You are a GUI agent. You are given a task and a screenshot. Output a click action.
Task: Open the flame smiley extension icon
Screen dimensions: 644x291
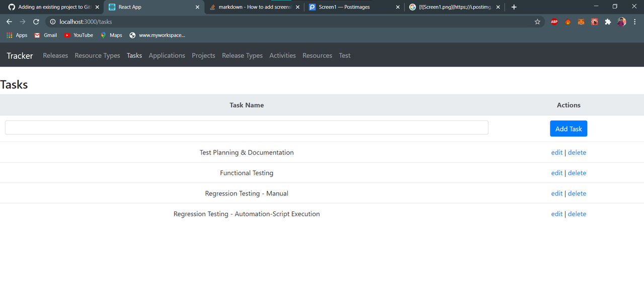click(568, 22)
